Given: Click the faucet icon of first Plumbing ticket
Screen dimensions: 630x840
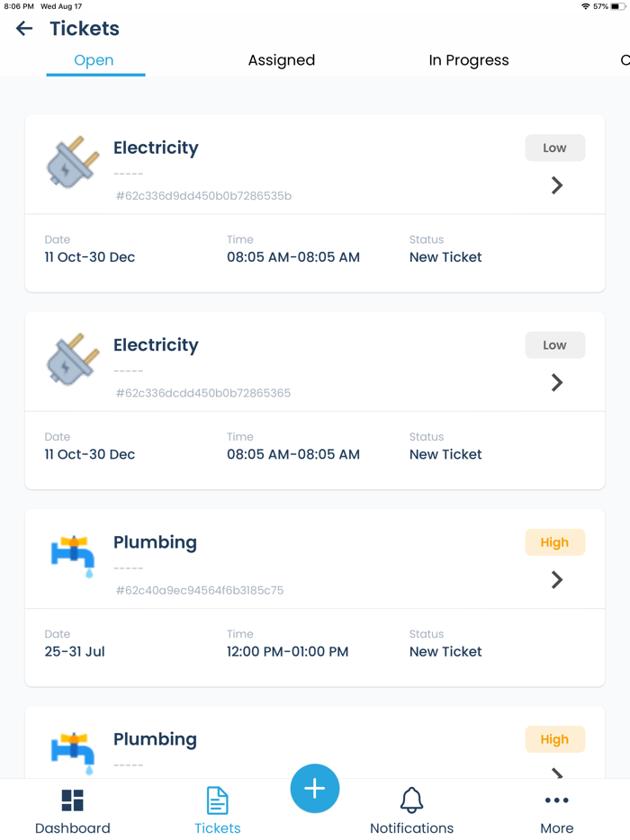Looking at the screenshot, I should point(73,556).
